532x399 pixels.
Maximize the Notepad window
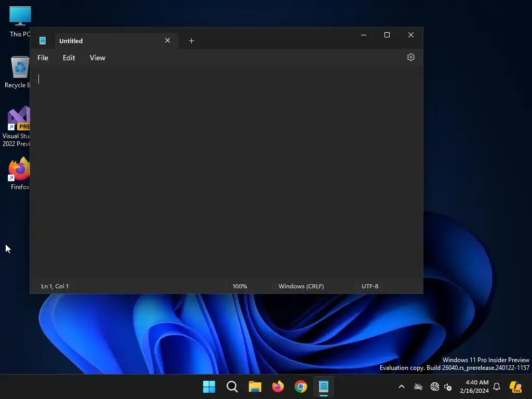click(x=387, y=35)
